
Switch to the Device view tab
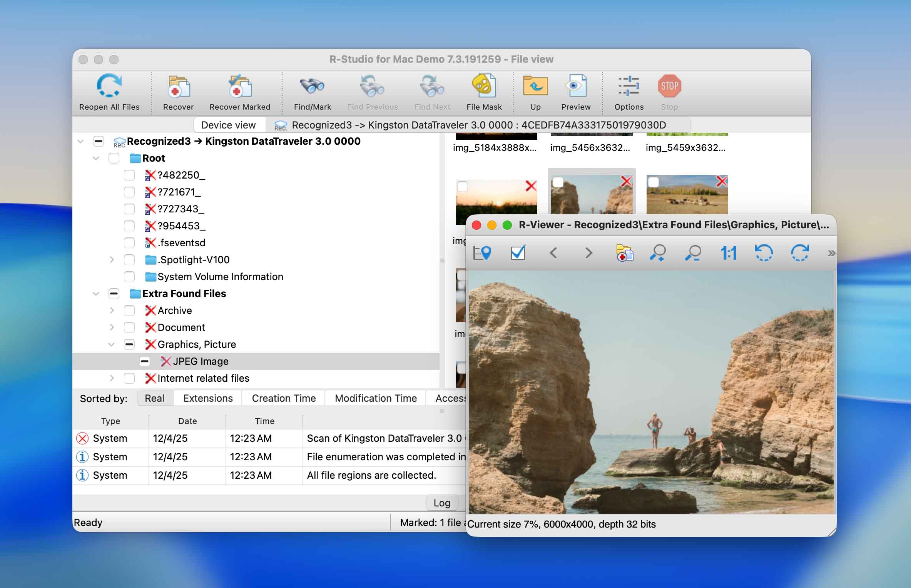pos(229,125)
